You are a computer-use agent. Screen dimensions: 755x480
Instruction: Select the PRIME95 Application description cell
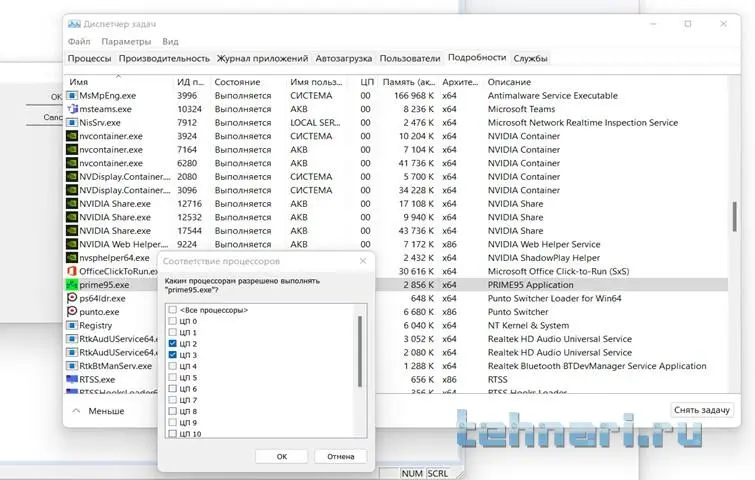[531, 285]
